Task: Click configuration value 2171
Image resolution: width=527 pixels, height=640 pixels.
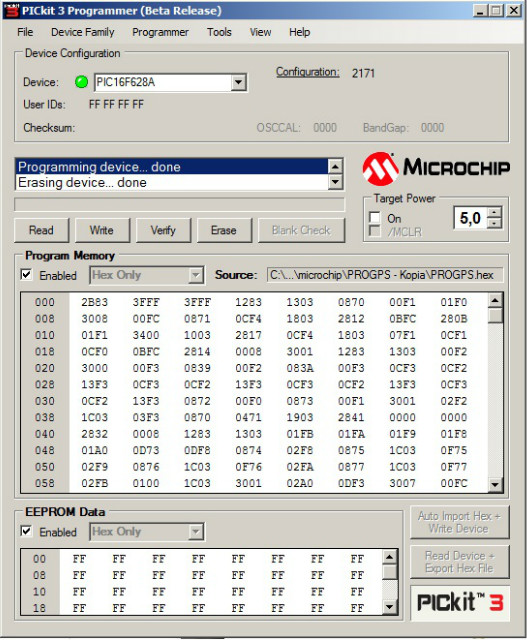Action: [x=363, y=73]
